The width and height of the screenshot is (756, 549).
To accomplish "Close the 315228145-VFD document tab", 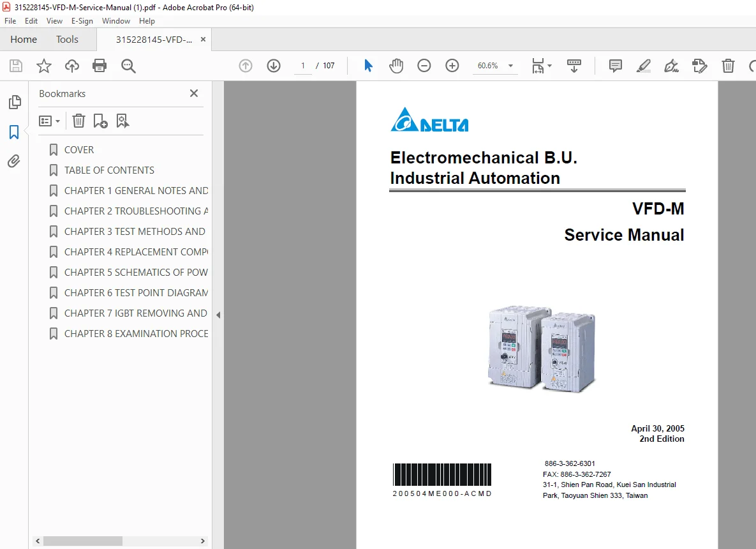I will coord(203,39).
